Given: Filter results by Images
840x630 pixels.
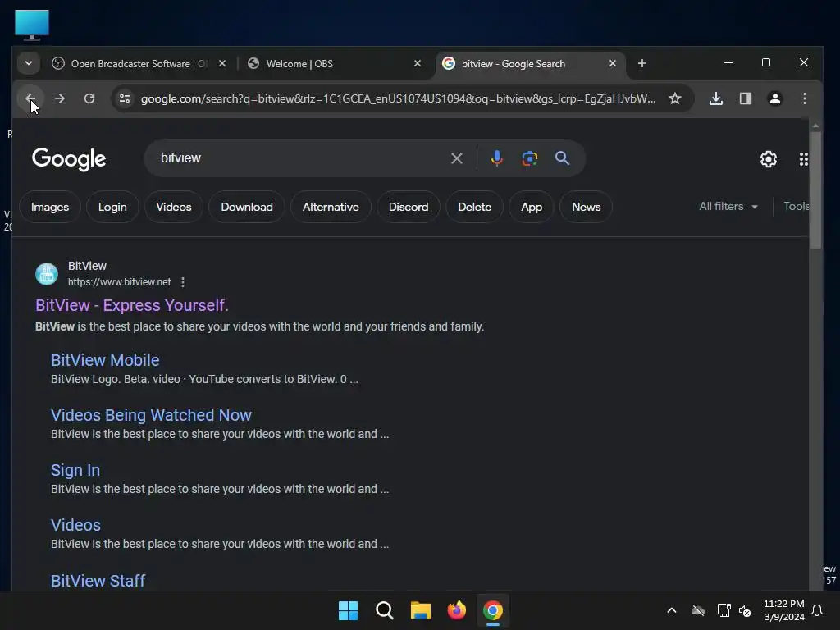Looking at the screenshot, I should pyautogui.click(x=50, y=207).
